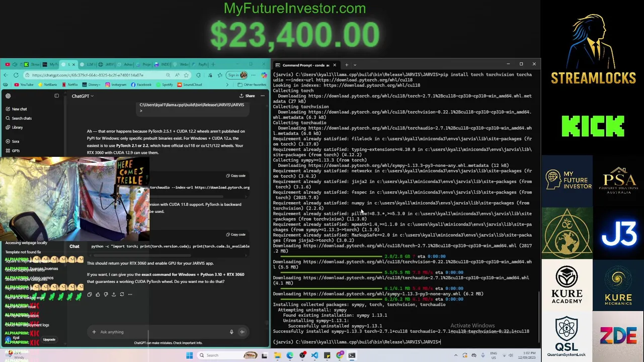The height and width of the screenshot is (362, 644).
Task: Show hidden system tray icons chevron
Action: coord(456,355)
